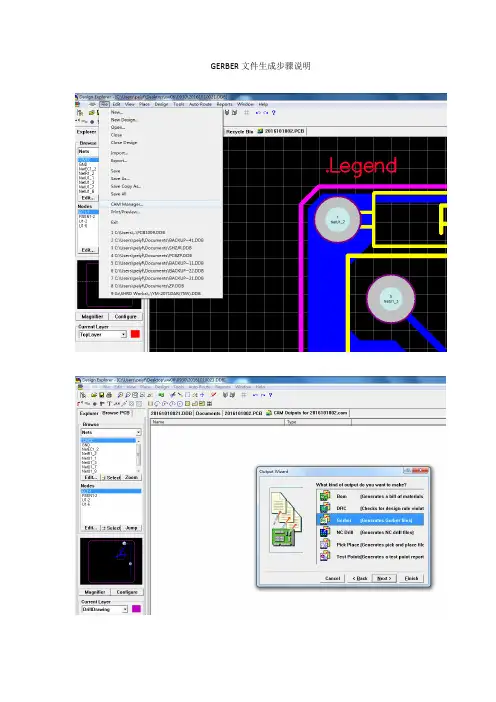Click the red TopLayer color swatch
This screenshot has height=702, width=496.
[135, 334]
